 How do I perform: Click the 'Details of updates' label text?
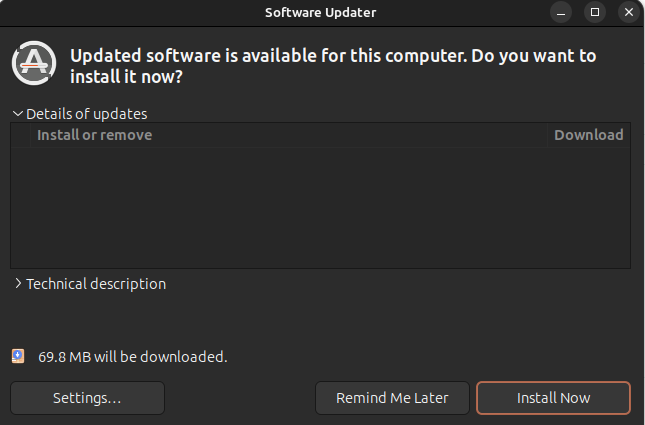point(86,114)
